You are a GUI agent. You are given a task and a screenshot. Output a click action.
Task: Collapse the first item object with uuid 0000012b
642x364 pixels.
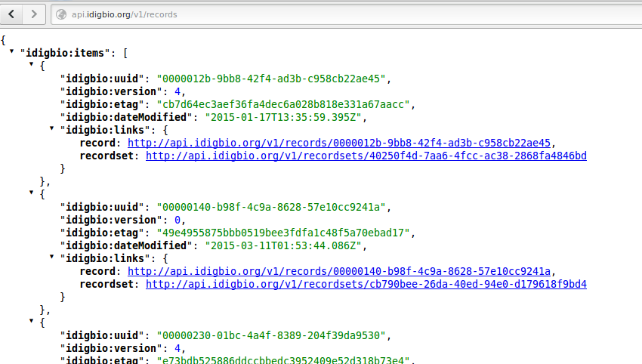(x=32, y=64)
